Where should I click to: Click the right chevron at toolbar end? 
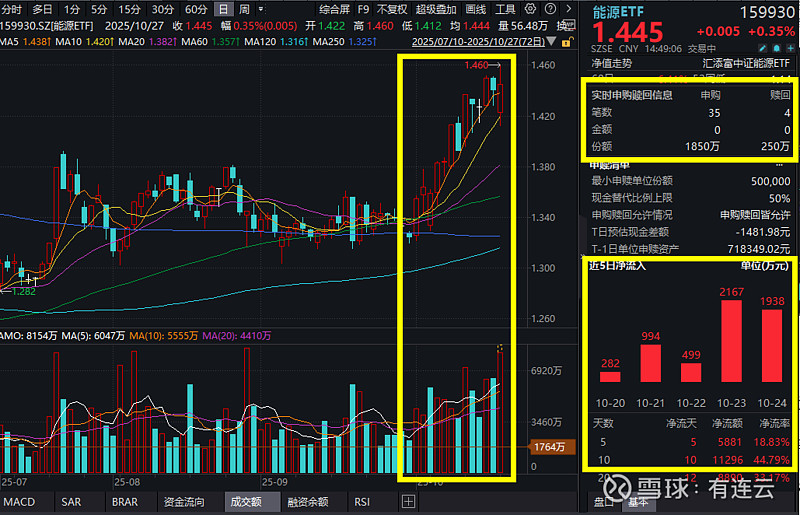tap(569, 9)
